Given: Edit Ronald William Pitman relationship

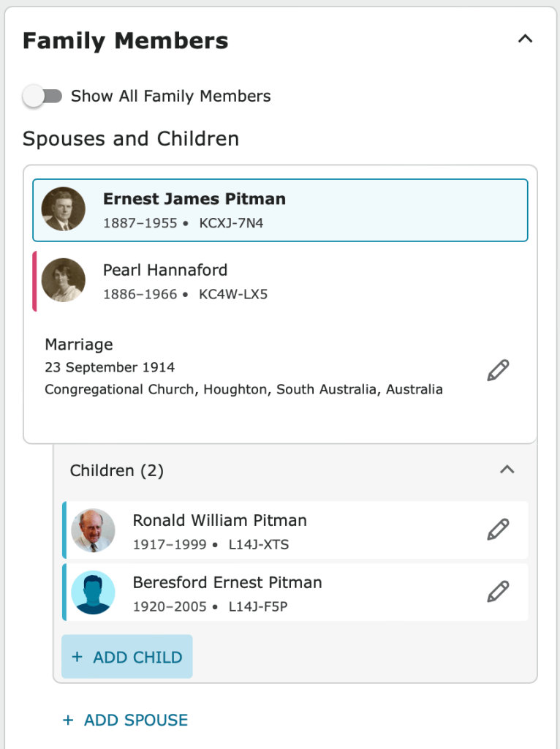Looking at the screenshot, I should coord(498,530).
